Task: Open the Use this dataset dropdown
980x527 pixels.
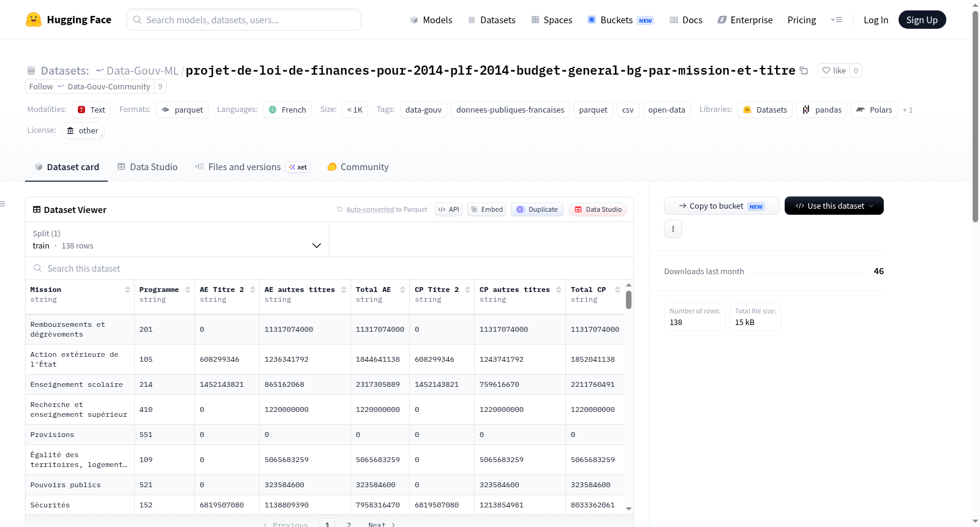Action: point(834,206)
